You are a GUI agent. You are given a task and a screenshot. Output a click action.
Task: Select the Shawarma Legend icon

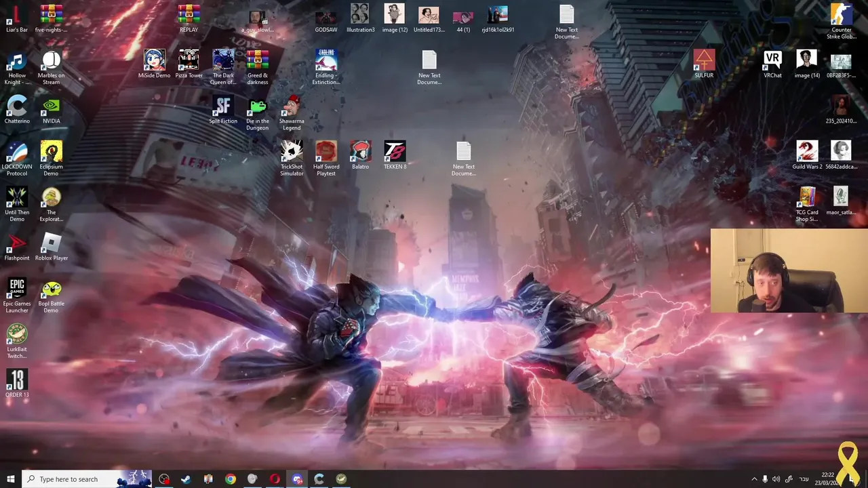(292, 113)
